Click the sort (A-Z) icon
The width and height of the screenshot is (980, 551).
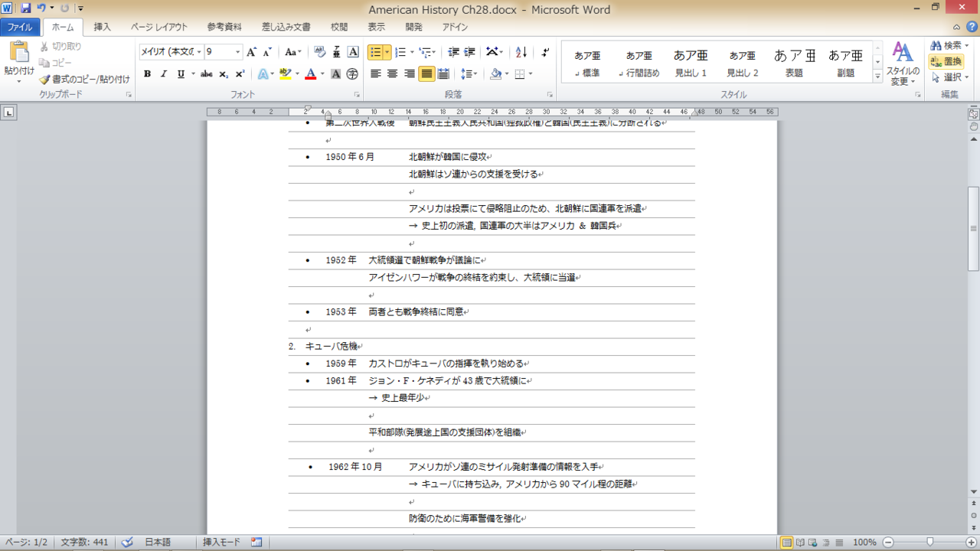[x=521, y=52]
